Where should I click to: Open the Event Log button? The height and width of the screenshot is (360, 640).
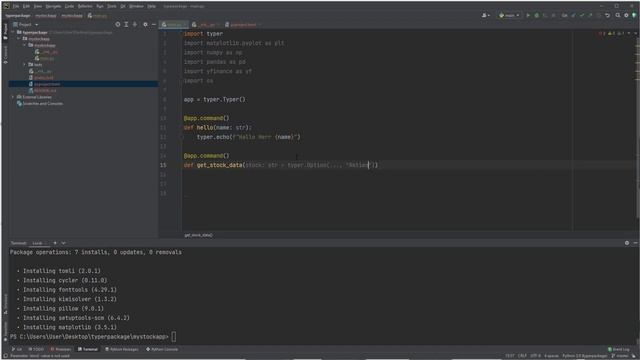coord(618,349)
